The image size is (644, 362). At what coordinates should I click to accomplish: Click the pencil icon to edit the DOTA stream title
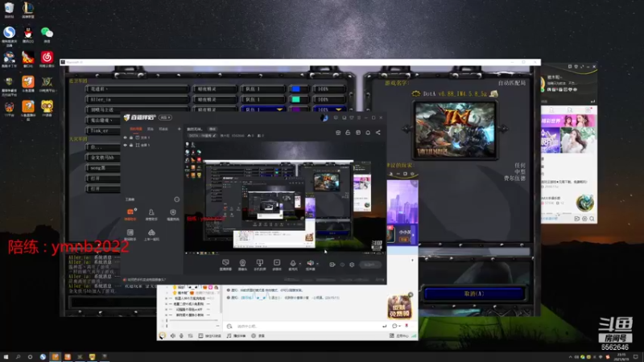click(x=214, y=135)
